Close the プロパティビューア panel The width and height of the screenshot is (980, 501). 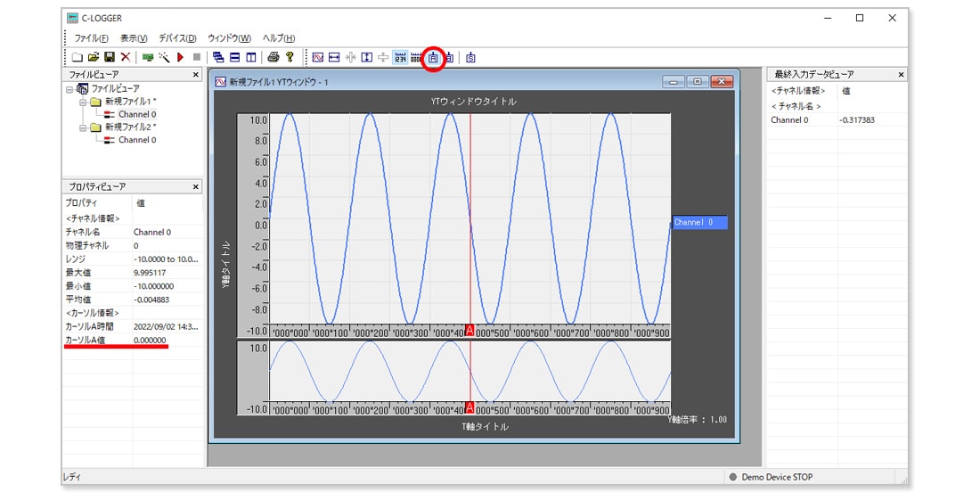point(196,187)
